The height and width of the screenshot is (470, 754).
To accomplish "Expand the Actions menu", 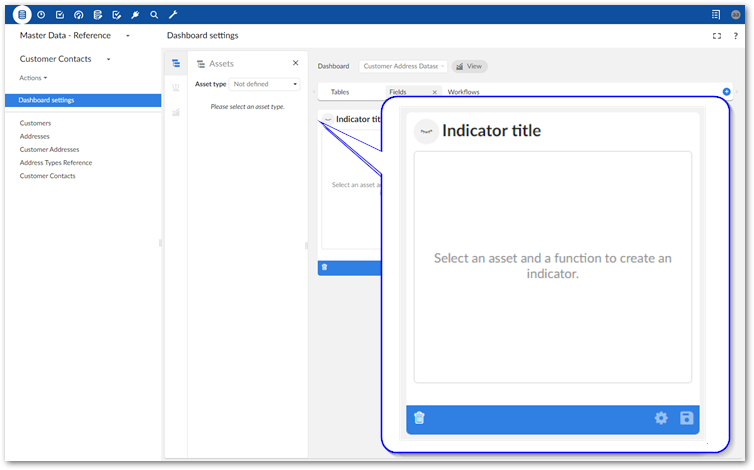I will pos(34,77).
